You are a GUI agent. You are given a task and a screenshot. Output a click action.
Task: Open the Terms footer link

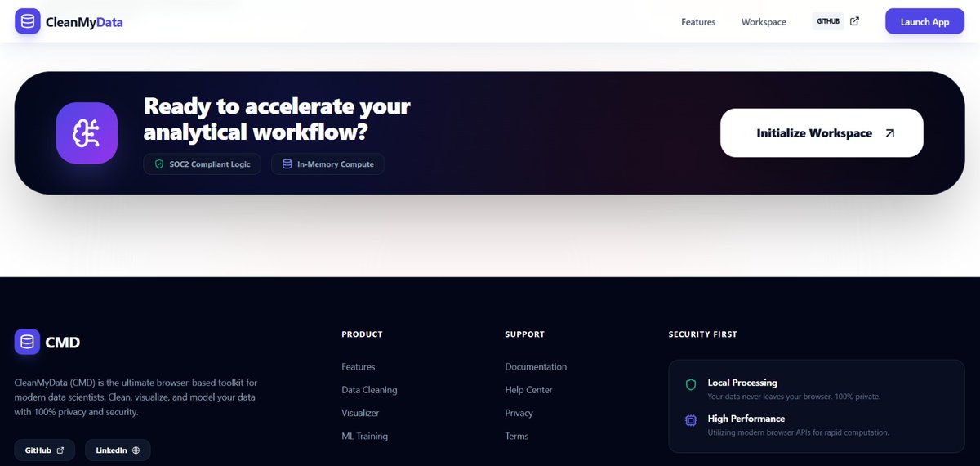pos(517,436)
